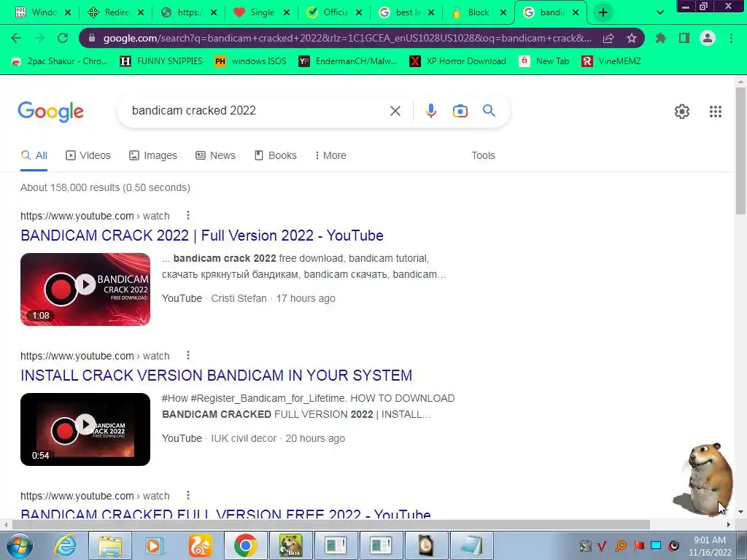Go to the Google logo homepage
Screen dimensions: 747x560
coord(50,112)
